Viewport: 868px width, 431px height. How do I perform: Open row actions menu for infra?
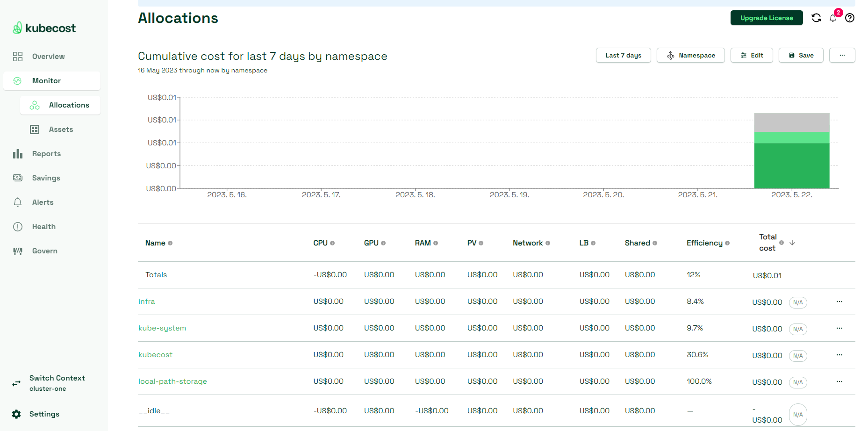839,302
